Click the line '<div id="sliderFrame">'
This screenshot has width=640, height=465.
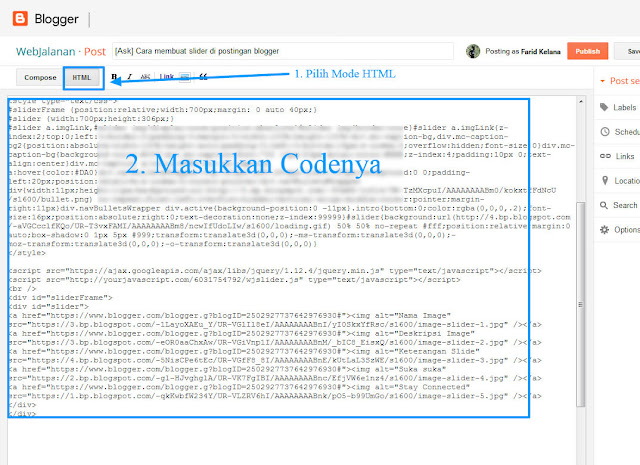click(61, 298)
